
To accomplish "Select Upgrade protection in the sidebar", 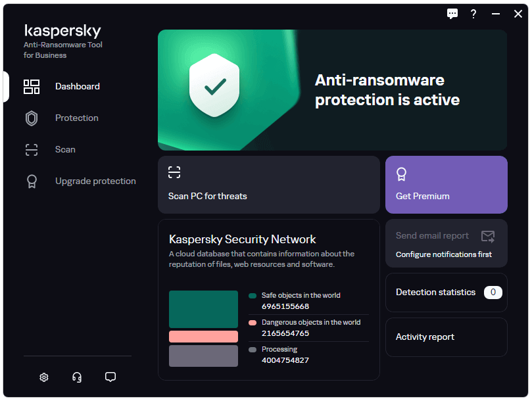I will click(95, 181).
